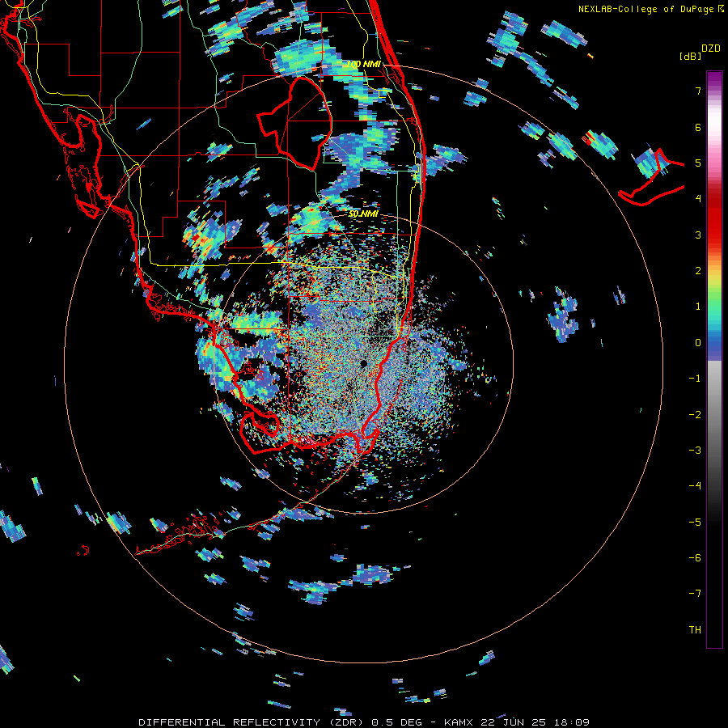Pick the purple top of the colorbar
This screenshot has width=728, height=728.
pyautogui.click(x=714, y=76)
